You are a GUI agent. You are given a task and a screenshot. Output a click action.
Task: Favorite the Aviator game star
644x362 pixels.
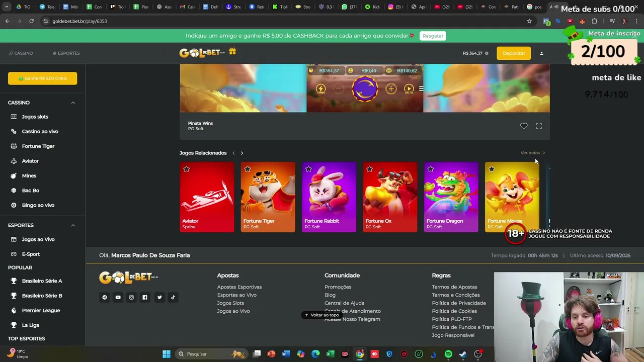tap(187, 169)
